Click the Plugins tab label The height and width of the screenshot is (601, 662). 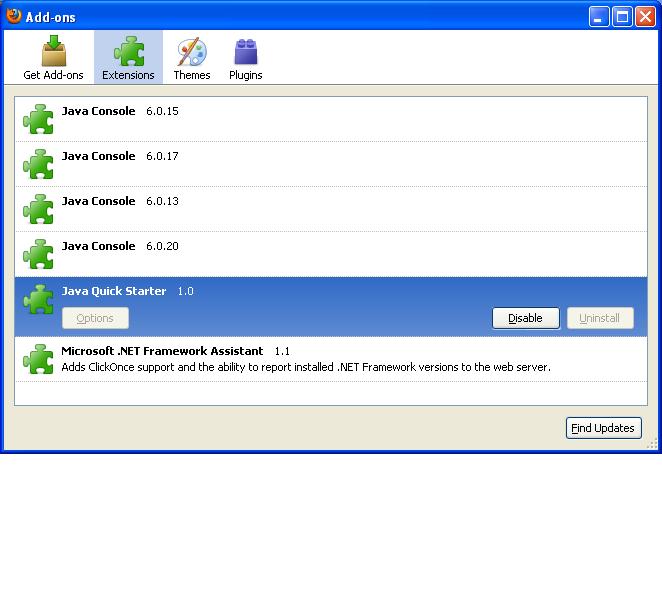click(x=246, y=76)
